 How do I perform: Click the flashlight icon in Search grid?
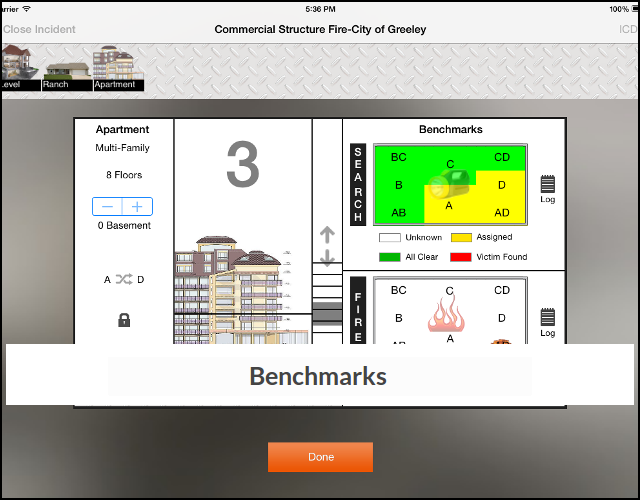click(x=450, y=184)
